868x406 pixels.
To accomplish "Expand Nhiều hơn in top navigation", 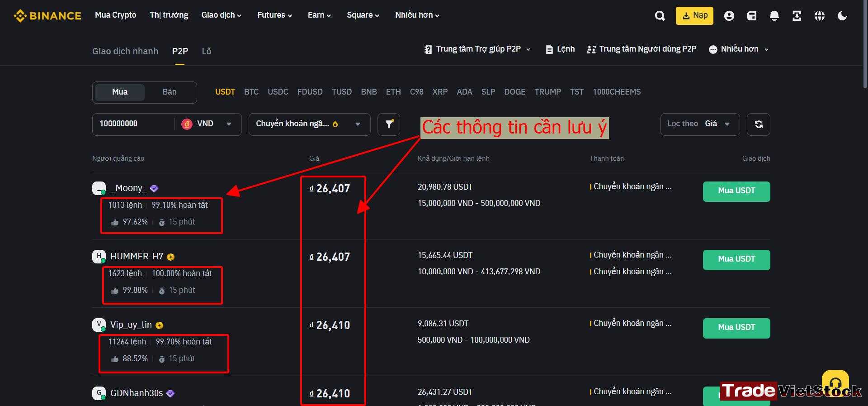I will point(417,15).
